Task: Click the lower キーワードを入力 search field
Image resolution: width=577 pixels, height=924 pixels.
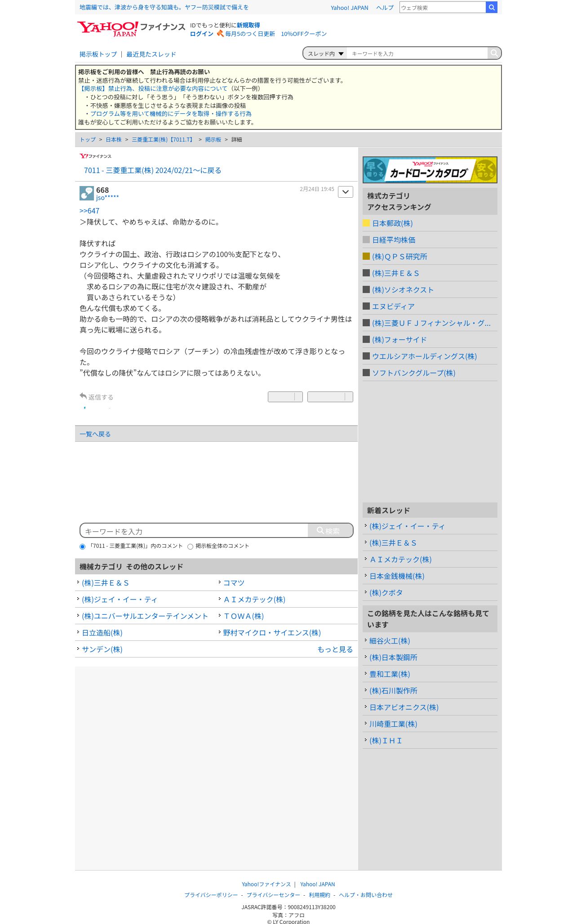Action: (x=194, y=531)
